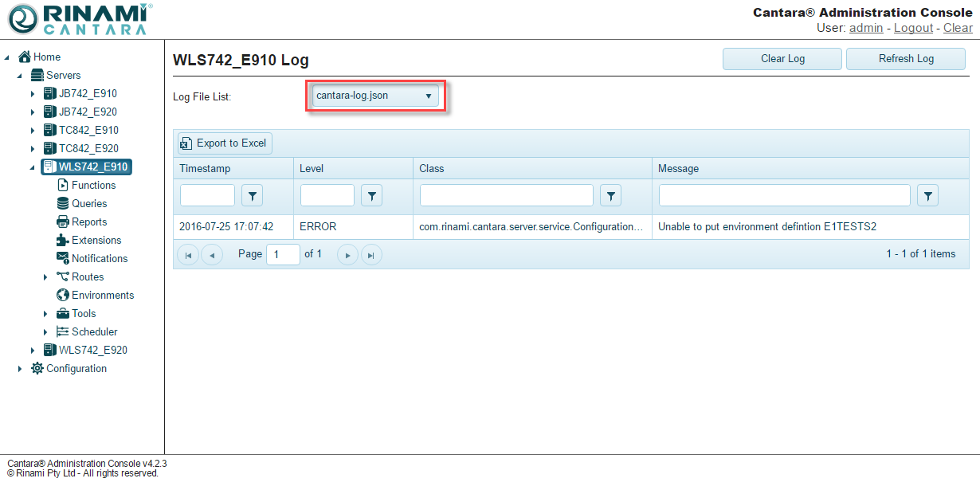Sort by the Timestamp column header
The width and height of the screenshot is (980, 494).
pyautogui.click(x=205, y=168)
